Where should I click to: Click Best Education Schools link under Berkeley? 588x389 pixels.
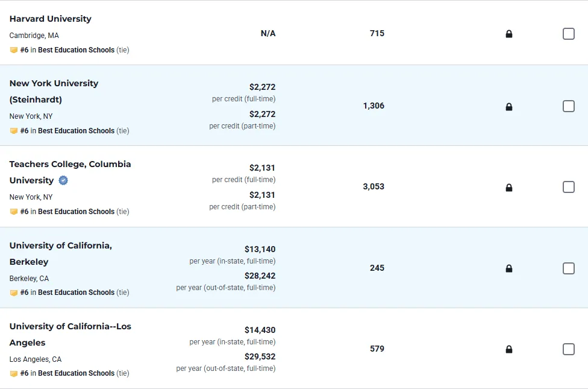pyautogui.click(x=76, y=293)
